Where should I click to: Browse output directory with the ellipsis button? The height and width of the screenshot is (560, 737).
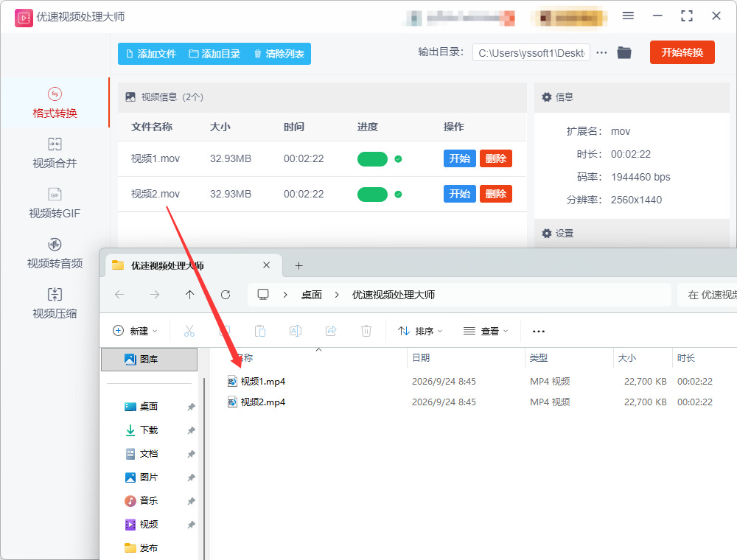point(601,52)
